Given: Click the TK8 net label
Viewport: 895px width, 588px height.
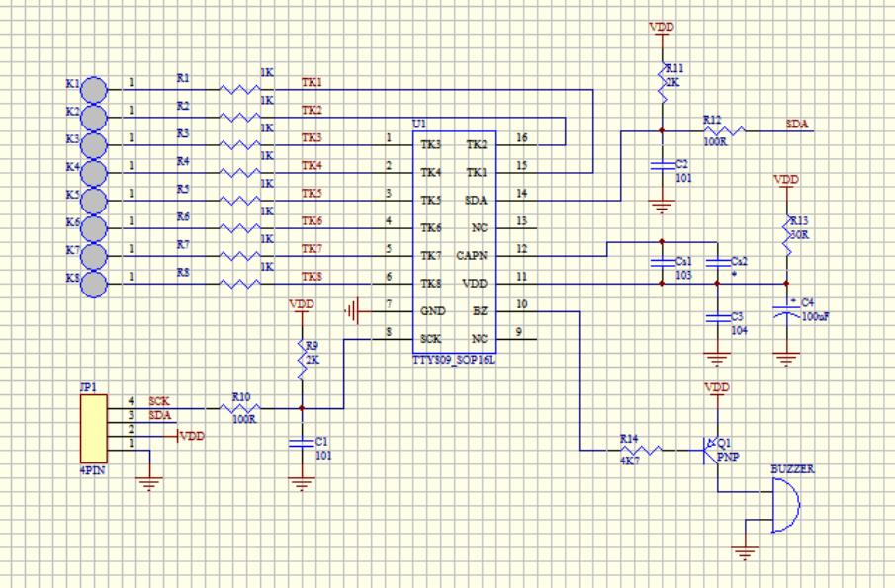Looking at the screenshot, I should tap(312, 277).
